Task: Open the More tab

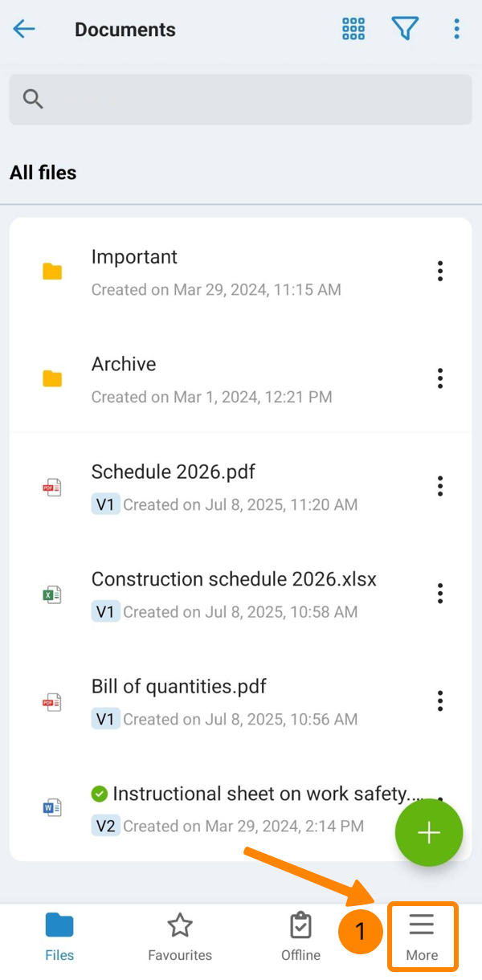Action: point(422,937)
